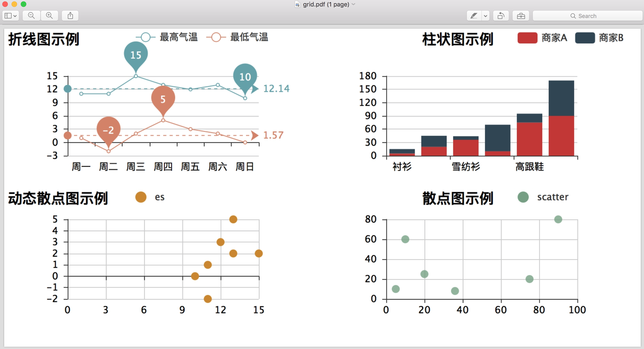This screenshot has width=644, height=349.
Task: Show the sidebar panel
Action: [8, 15]
